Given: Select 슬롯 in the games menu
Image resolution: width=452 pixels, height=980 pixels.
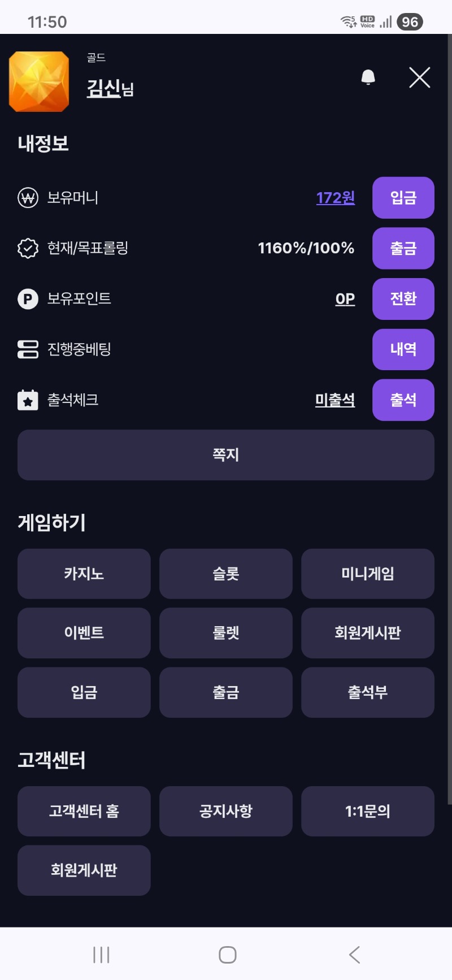Looking at the screenshot, I should point(225,574).
